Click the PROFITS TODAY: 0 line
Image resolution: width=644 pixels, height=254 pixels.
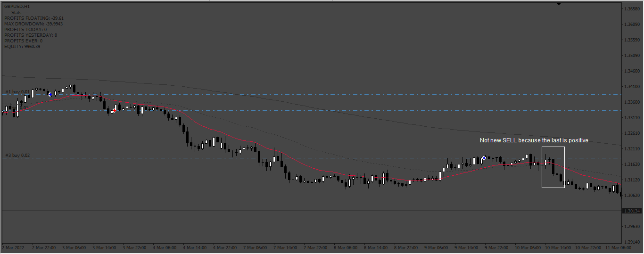tap(25, 29)
